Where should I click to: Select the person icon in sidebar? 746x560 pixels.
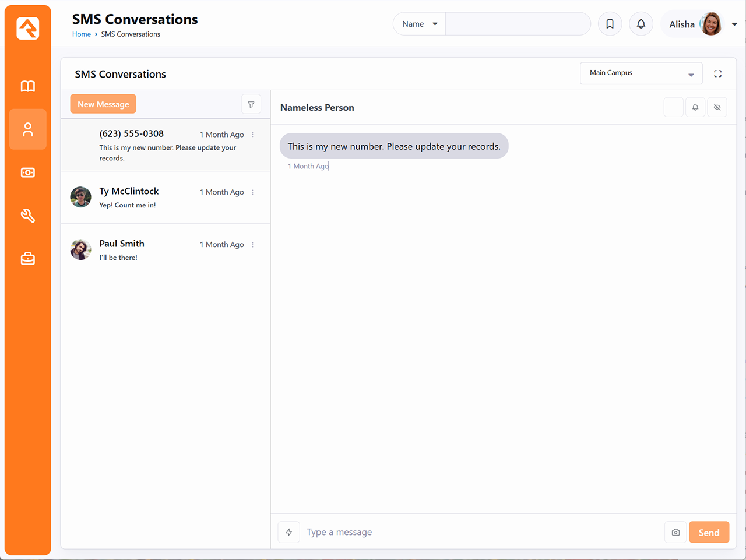27,129
